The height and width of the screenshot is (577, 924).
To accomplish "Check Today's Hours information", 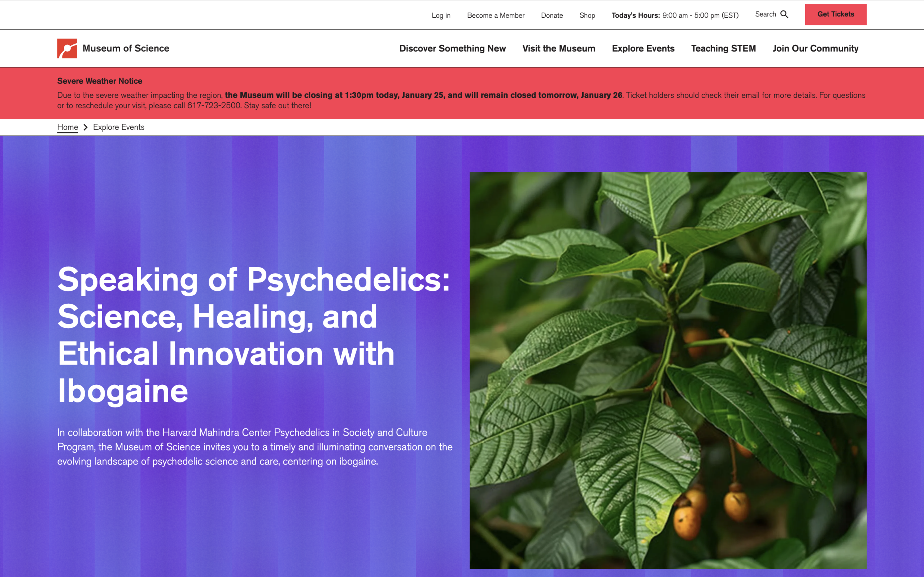I will tap(675, 15).
